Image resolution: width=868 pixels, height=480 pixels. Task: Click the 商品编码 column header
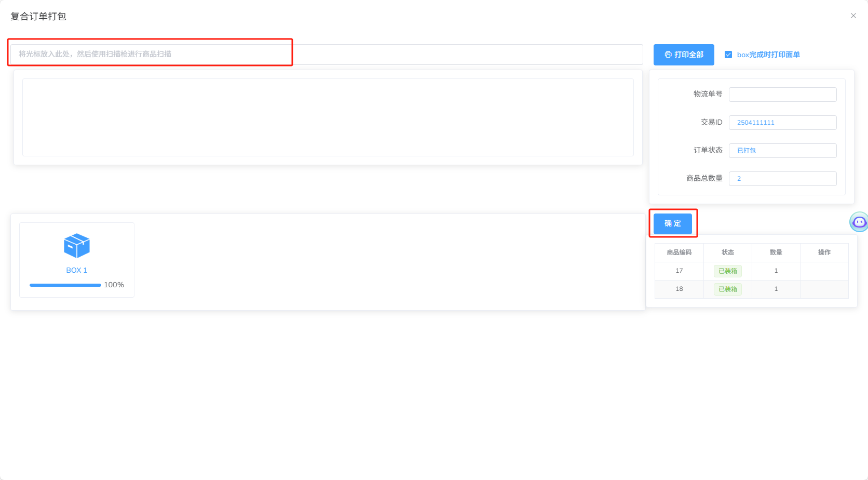click(679, 252)
